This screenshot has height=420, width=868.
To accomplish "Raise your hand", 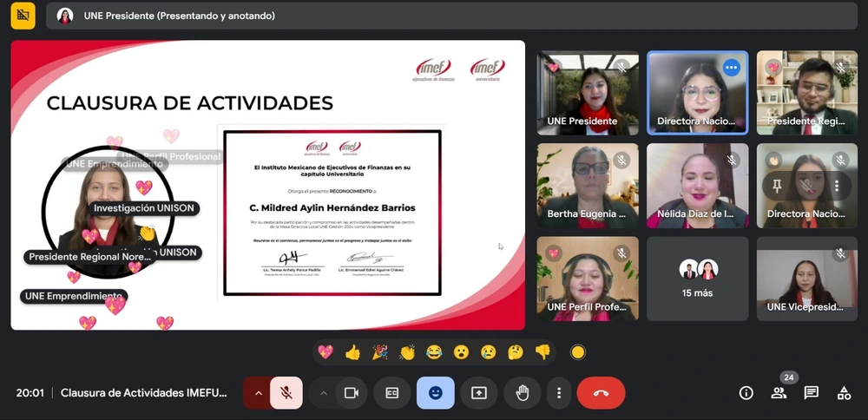I will [523, 393].
